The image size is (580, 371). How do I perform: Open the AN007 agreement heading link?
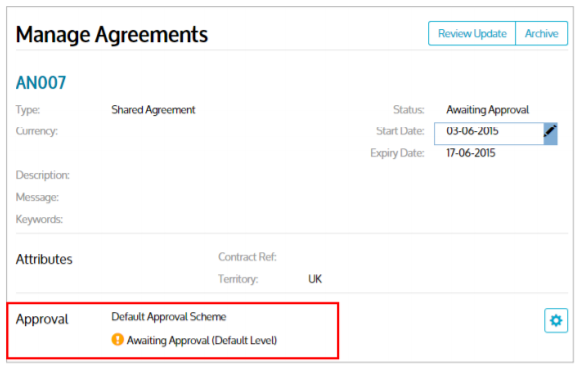pyautogui.click(x=41, y=82)
